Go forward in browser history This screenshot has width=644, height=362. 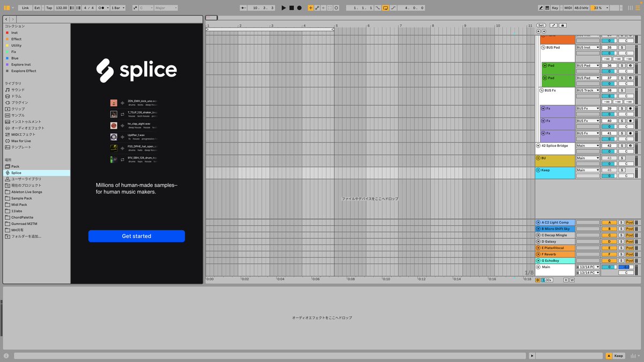(x=12, y=19)
